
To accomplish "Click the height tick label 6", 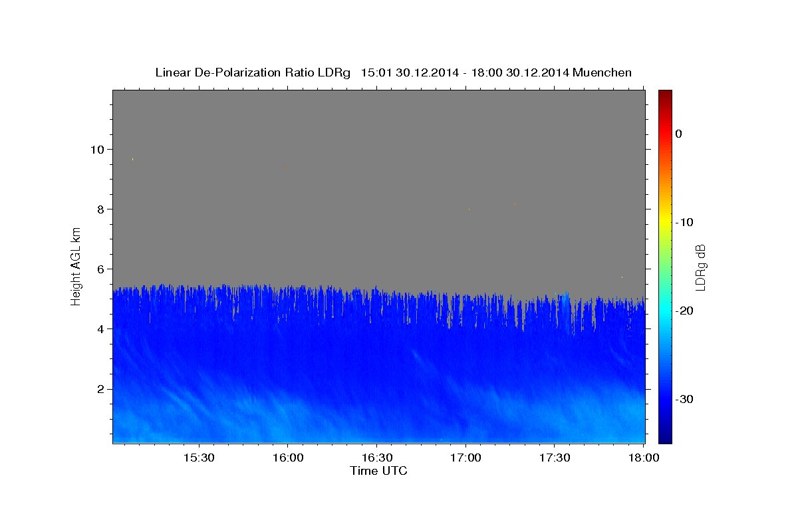I will [x=102, y=269].
